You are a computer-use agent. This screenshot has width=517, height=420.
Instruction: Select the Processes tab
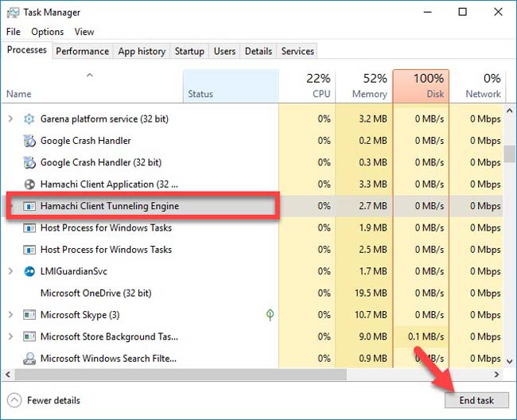(x=27, y=50)
